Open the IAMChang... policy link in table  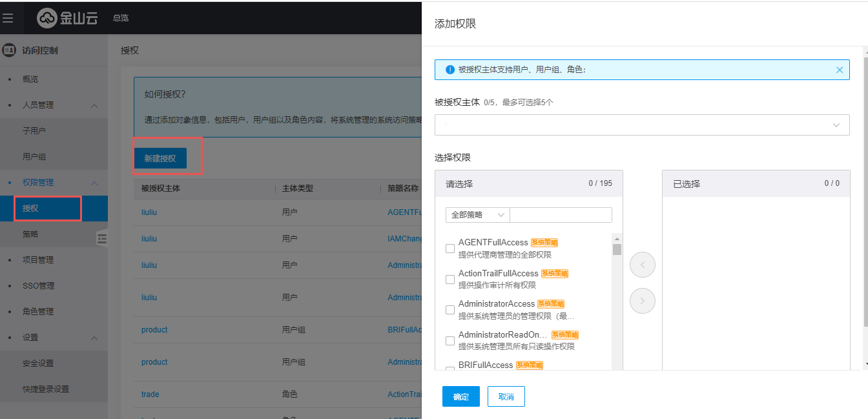click(404, 238)
